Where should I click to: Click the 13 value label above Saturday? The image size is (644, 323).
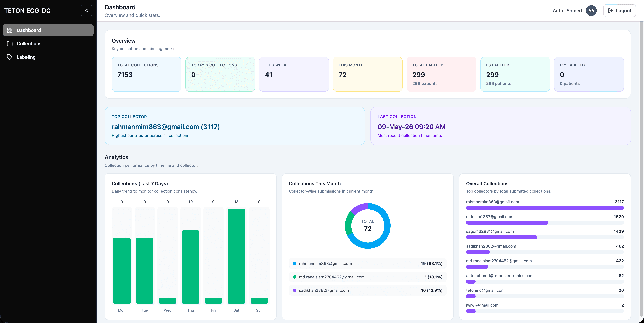point(236,202)
